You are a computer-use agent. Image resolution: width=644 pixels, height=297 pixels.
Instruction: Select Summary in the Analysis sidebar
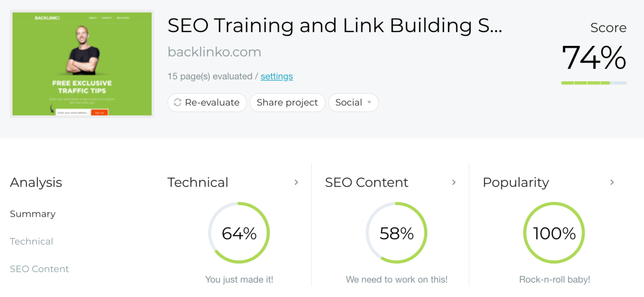tap(33, 214)
